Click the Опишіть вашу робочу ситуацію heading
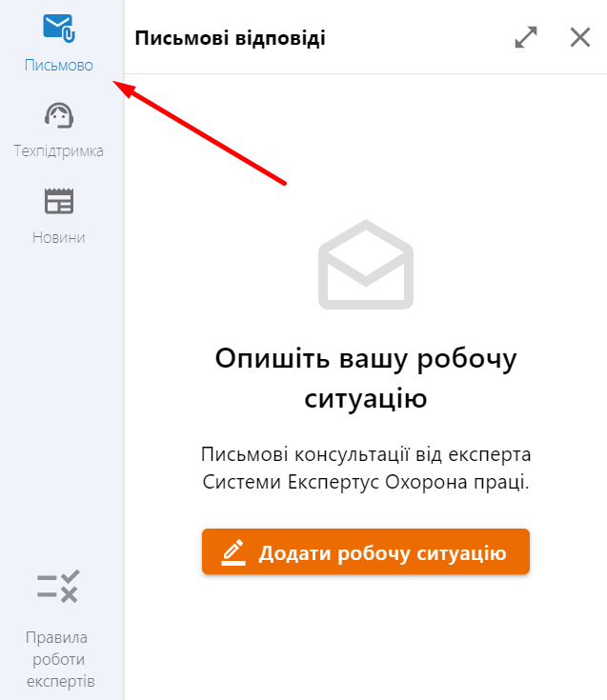Screen dimensions: 607x700 point(366,378)
